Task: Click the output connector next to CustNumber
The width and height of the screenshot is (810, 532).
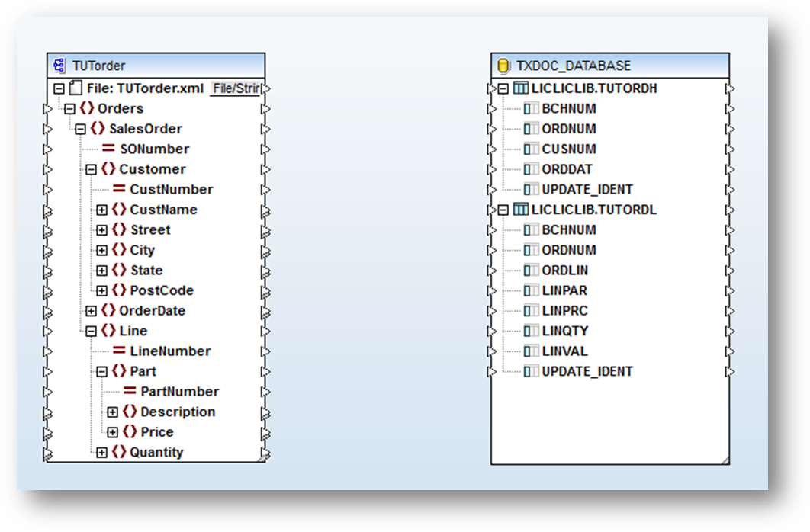Action: [265, 189]
